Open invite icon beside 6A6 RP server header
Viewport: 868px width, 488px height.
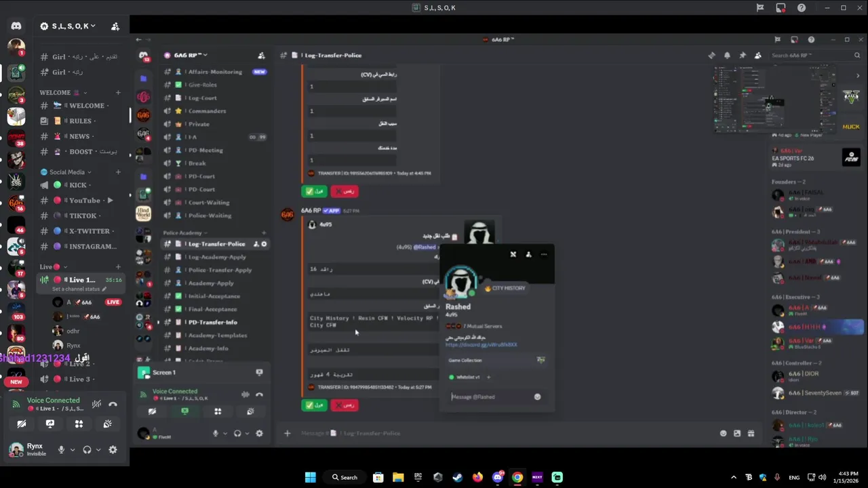[x=261, y=56]
